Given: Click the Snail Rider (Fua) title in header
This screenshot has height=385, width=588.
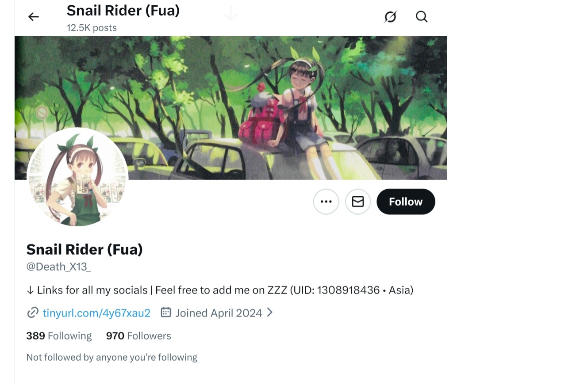Looking at the screenshot, I should click(x=123, y=10).
